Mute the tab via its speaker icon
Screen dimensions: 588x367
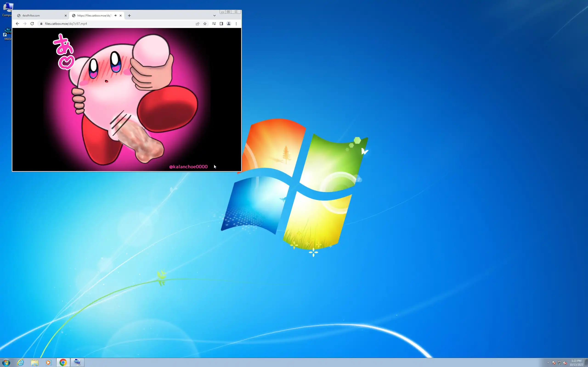click(x=116, y=16)
